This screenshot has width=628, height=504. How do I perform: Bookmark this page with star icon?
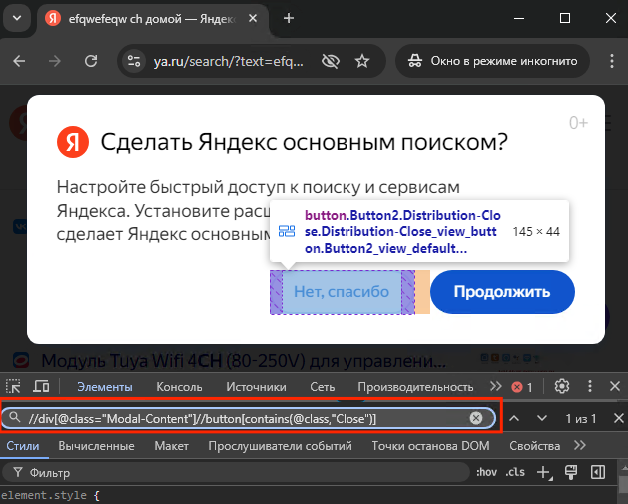362,61
